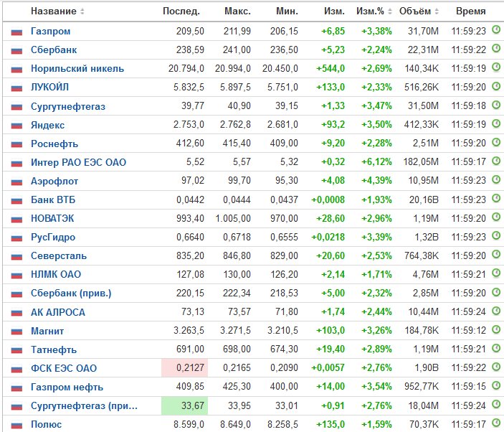504x432 pixels.
Task: Click the clock icon in the Газпром row
Action: point(496,30)
